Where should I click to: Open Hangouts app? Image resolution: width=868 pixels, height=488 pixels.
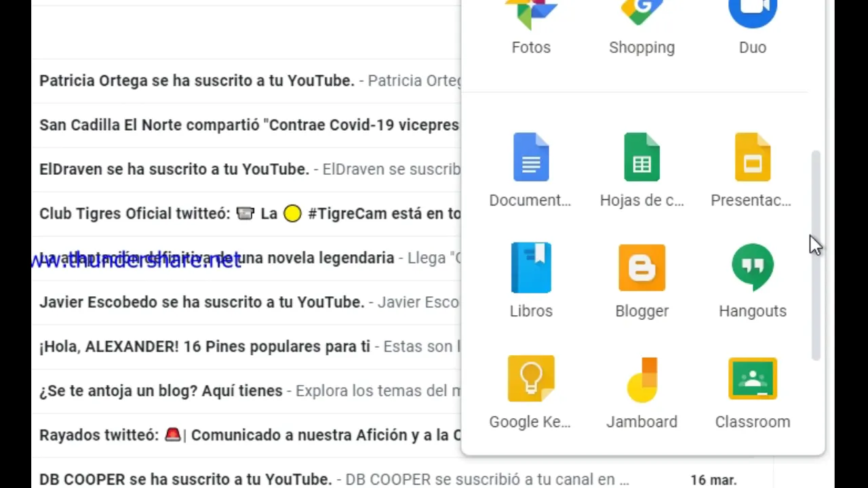tap(753, 281)
